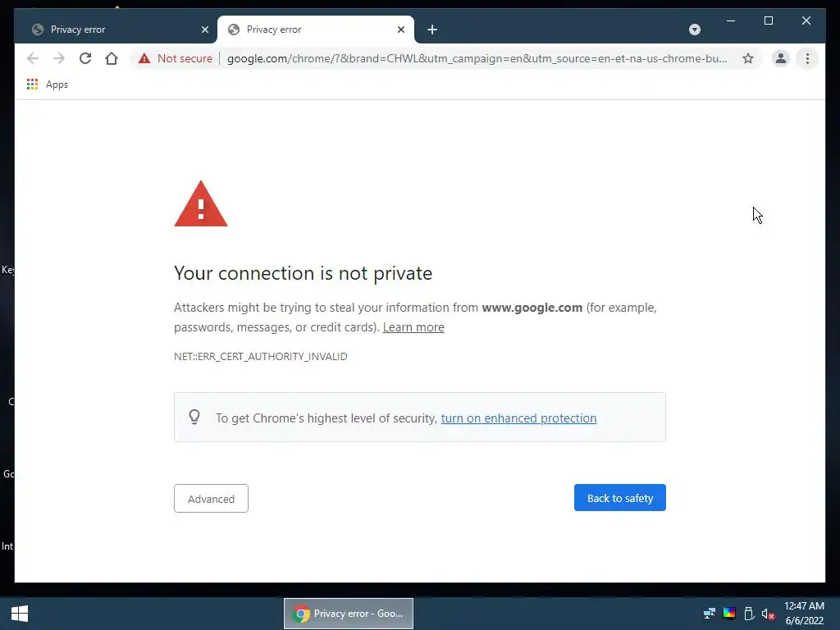Close the first Privacy error tab
The width and height of the screenshot is (840, 630).
click(204, 30)
